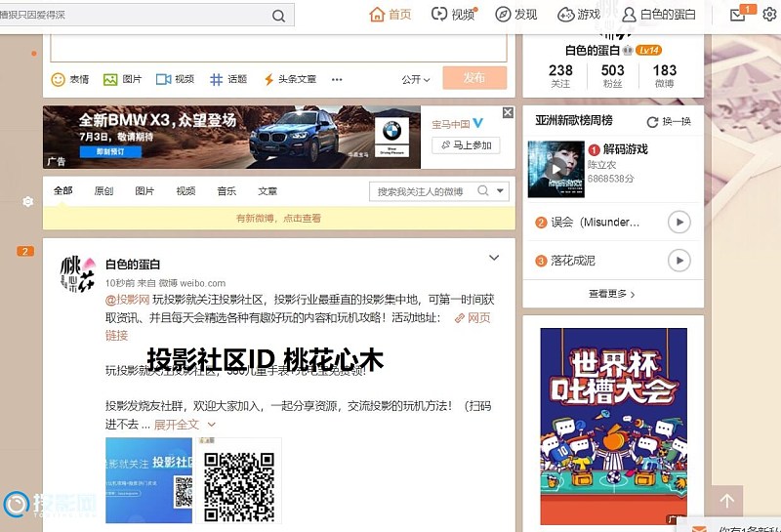This screenshot has height=532, width=781.
Task: Expand the feed search options arrow
Action: 500,190
